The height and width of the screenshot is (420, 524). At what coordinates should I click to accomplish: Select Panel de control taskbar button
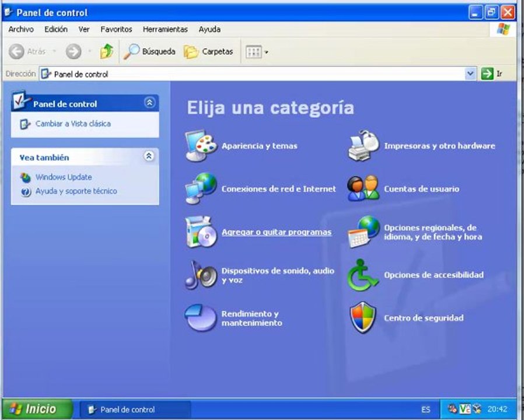coord(135,409)
